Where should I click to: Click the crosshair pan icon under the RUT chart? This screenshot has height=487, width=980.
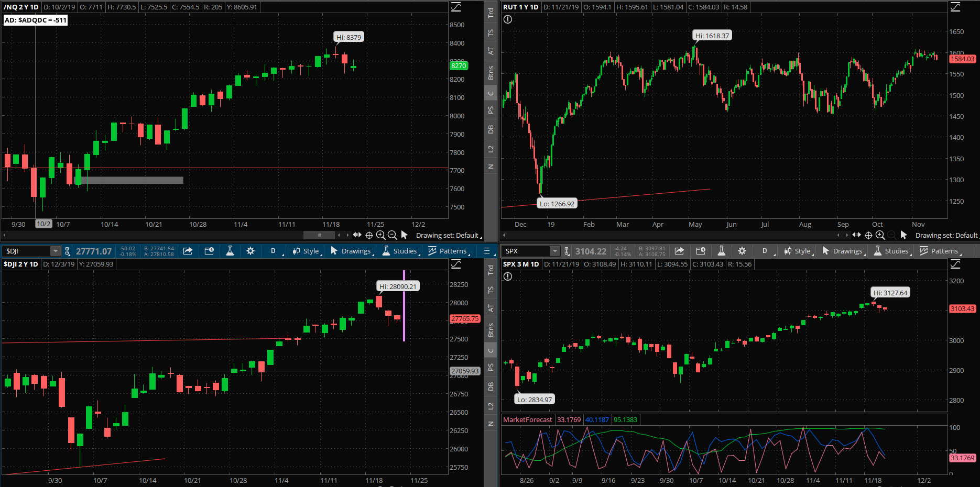(868, 235)
